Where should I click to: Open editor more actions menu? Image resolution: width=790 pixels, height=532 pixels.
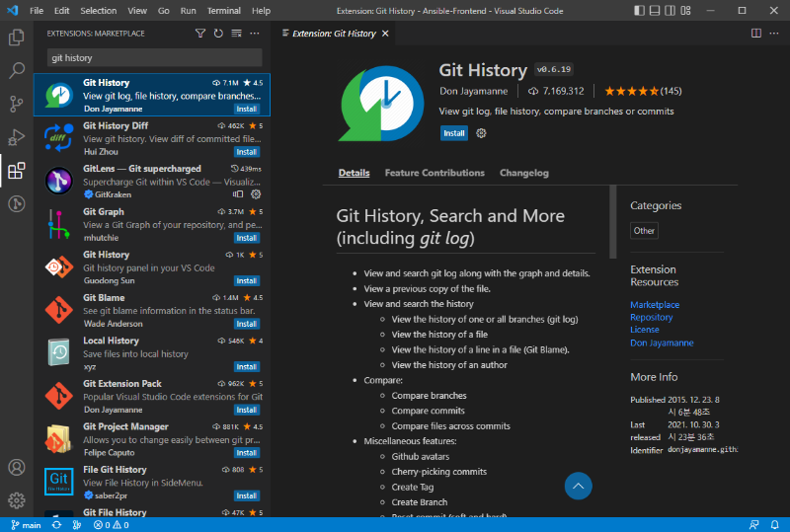(774, 34)
